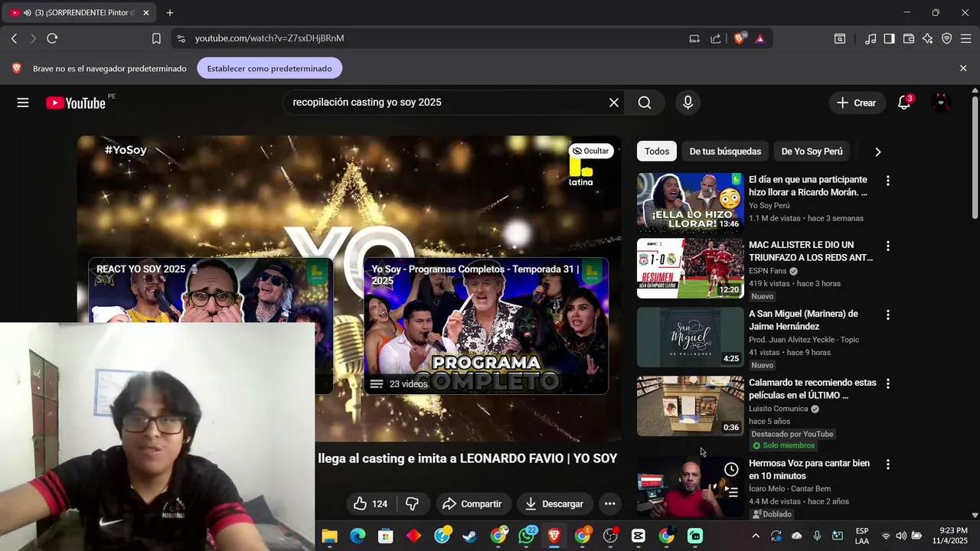
Task: Open File Explorer from taskbar
Action: tap(329, 536)
